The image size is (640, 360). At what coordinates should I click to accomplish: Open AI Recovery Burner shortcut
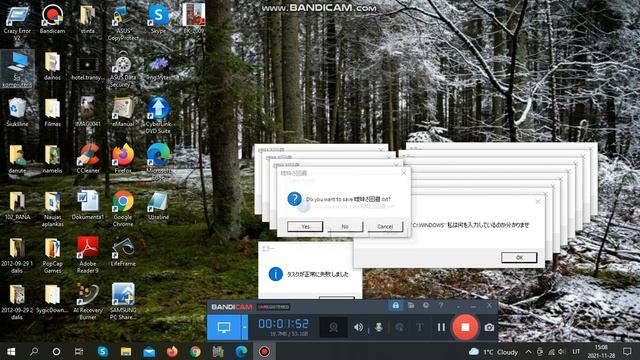(88, 302)
